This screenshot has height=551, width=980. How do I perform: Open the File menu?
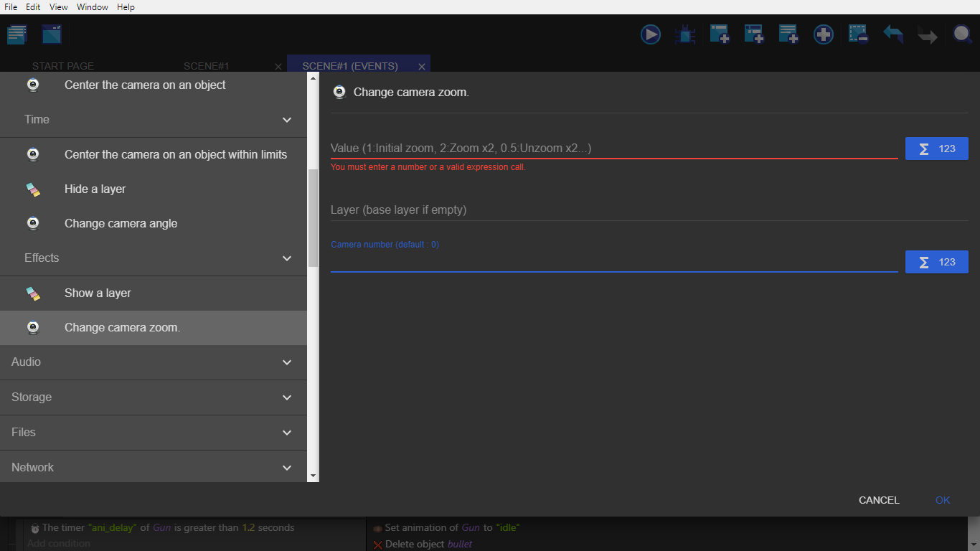click(11, 7)
